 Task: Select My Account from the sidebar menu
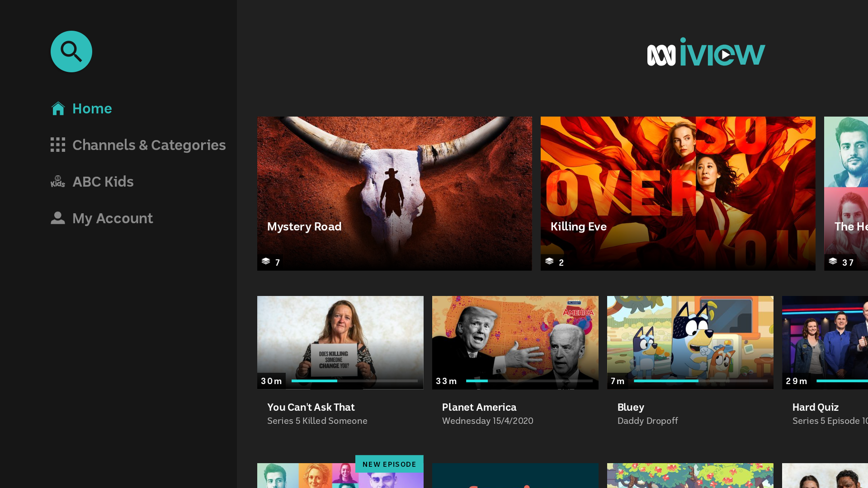[x=113, y=218]
